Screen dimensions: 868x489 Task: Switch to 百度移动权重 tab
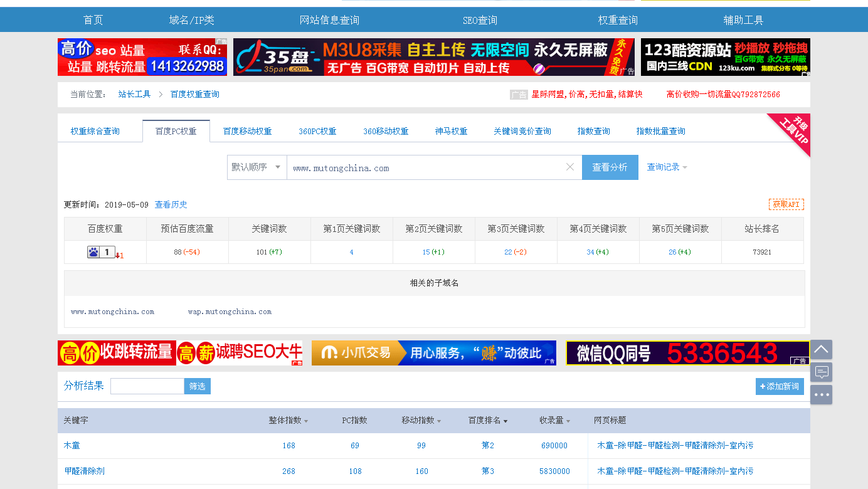(247, 132)
